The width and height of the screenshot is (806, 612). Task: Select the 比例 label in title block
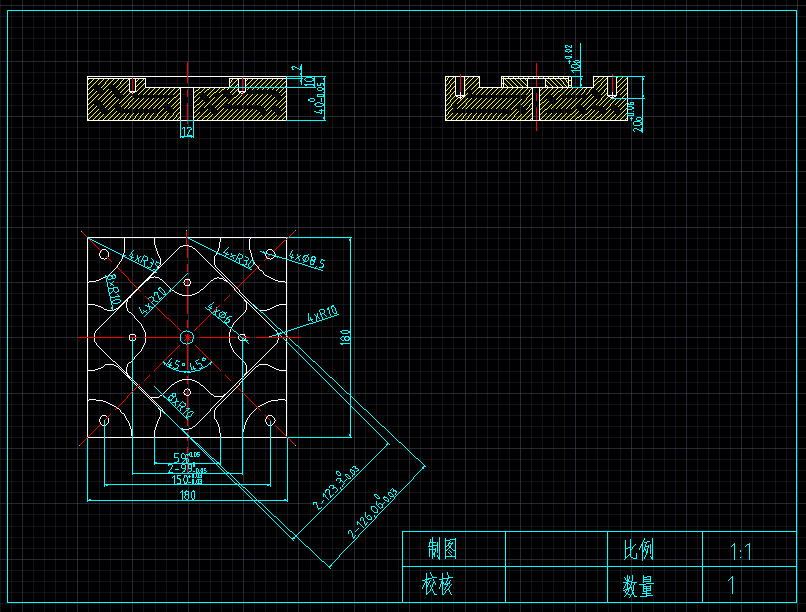[638, 549]
